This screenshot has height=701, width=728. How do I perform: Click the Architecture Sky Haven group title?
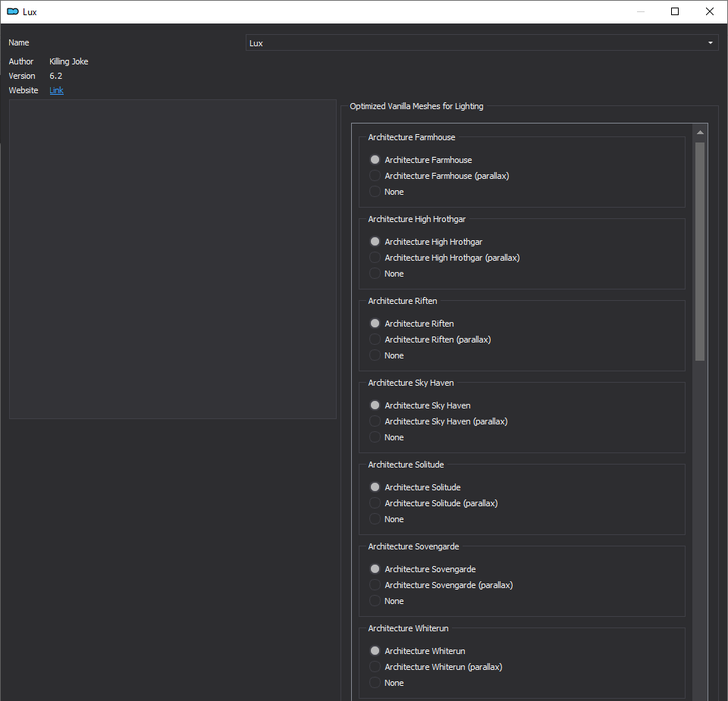pyautogui.click(x=411, y=383)
